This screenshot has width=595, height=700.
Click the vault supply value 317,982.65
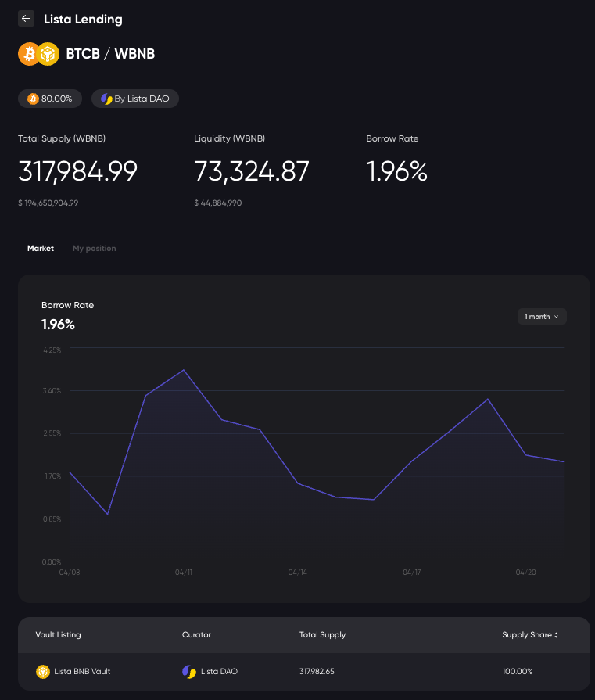(317, 671)
